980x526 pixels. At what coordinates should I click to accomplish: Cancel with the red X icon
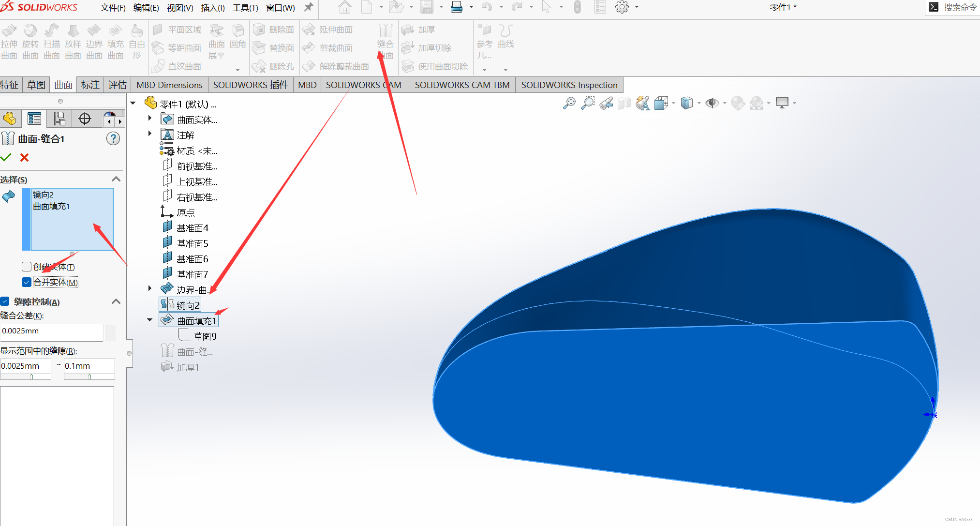[25, 157]
